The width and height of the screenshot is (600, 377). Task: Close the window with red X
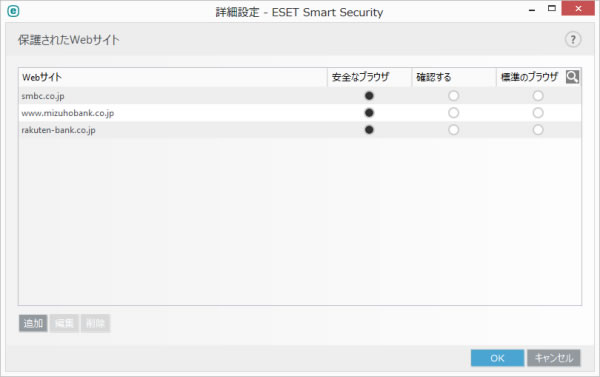click(x=578, y=8)
